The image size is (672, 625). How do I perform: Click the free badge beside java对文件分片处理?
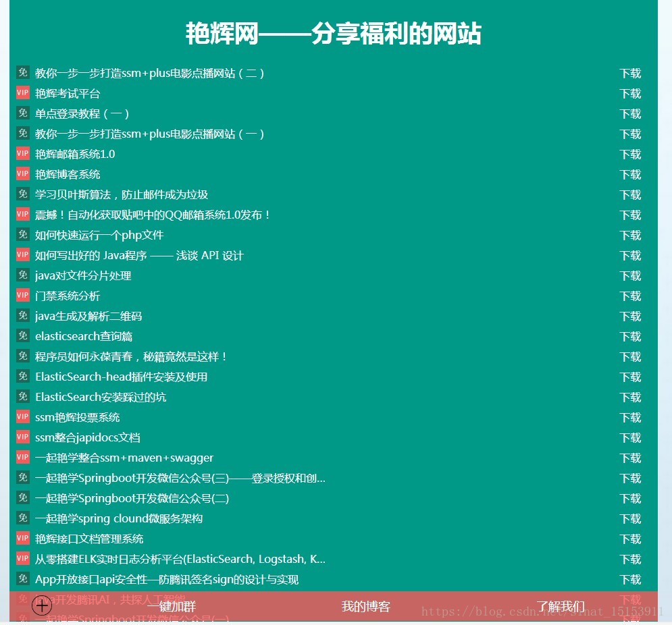click(23, 275)
